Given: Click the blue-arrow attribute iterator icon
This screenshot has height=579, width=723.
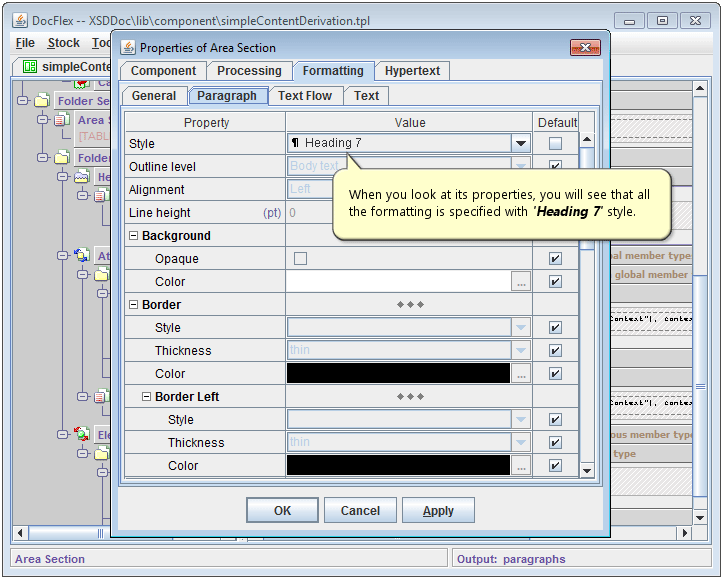Looking at the screenshot, I should click(79, 256).
